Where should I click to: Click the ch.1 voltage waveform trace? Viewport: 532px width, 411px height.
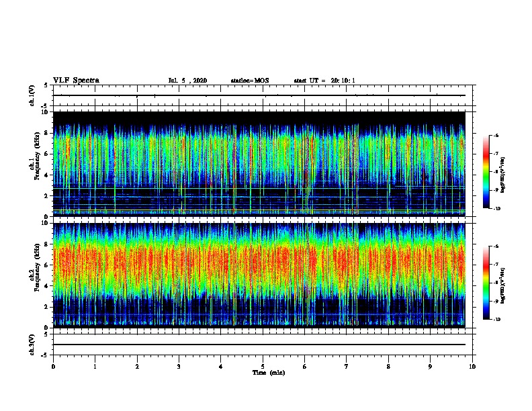(x=259, y=95)
